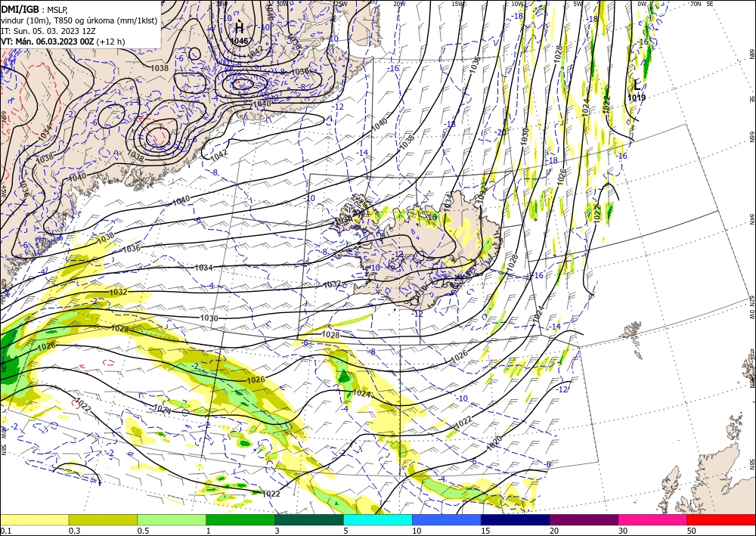Click the 1046 high pressure value
Image resolution: width=756 pixels, height=536 pixels.
click(239, 41)
